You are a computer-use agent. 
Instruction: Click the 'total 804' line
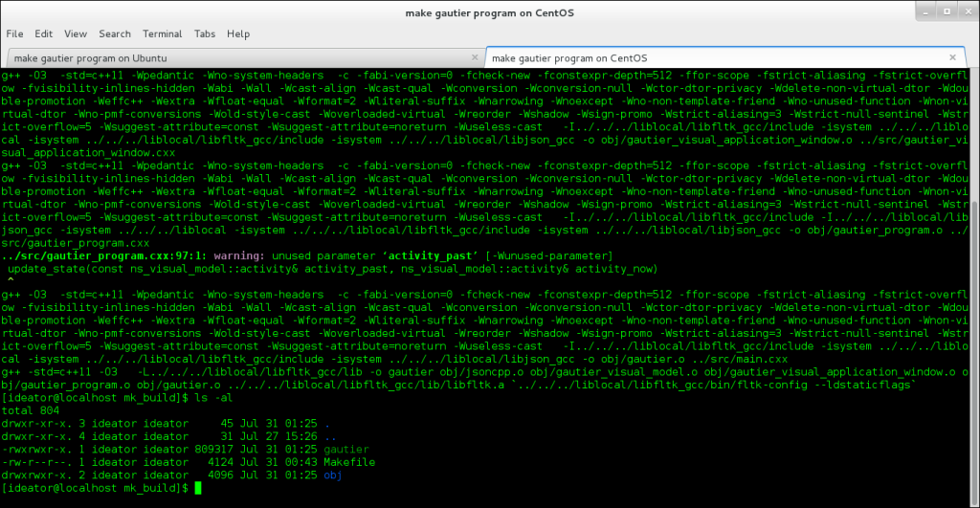30,410
